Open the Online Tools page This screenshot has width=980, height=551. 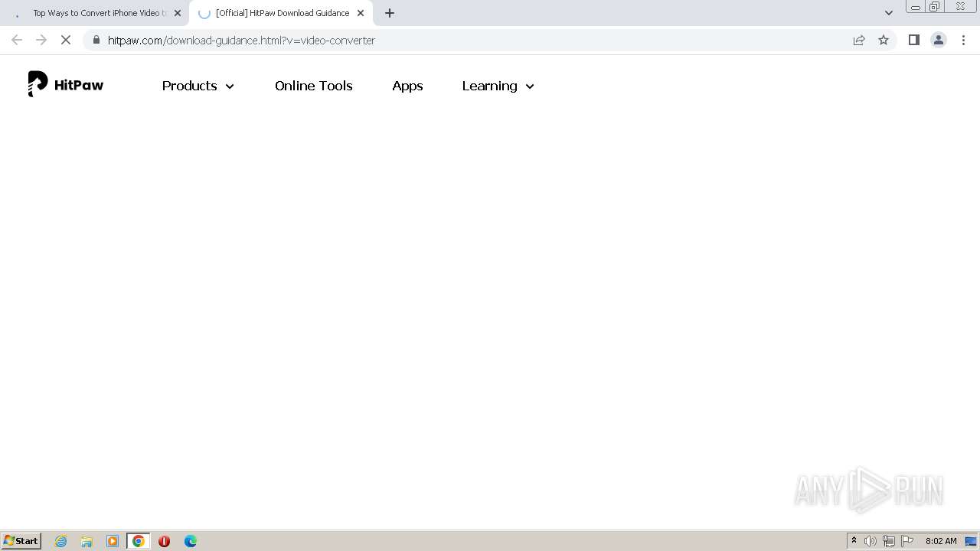(313, 86)
